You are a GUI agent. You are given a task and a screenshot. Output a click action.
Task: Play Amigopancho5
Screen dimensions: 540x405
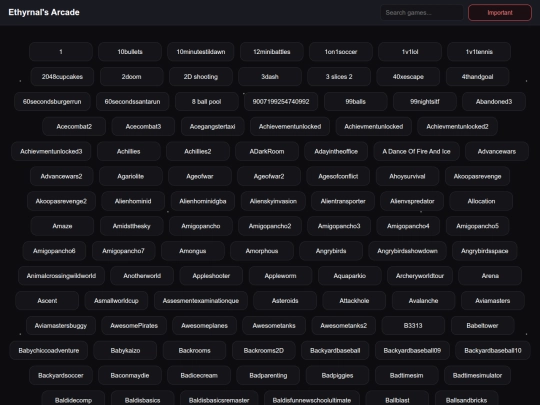tap(477, 226)
